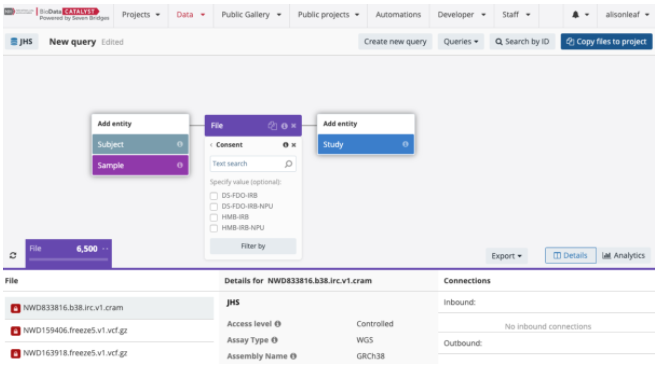Screen dimensions: 666x375
Task: Open the Data dropdown menu
Action: pos(190,14)
